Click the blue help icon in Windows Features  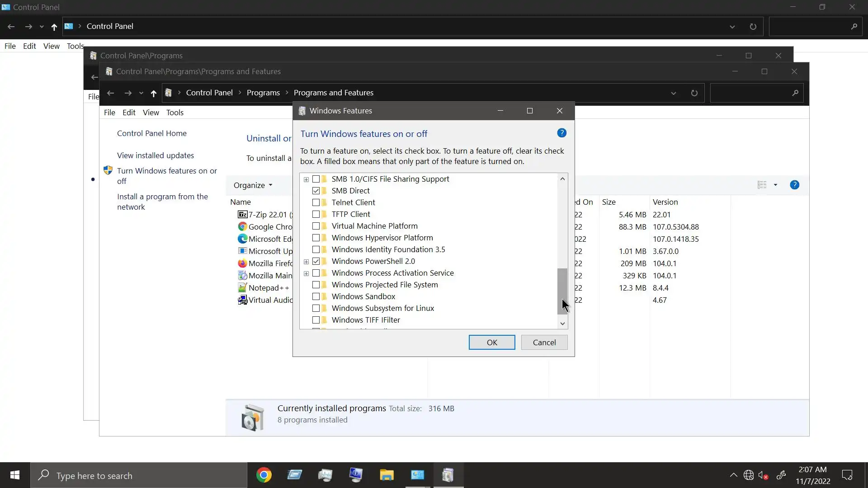561,133
